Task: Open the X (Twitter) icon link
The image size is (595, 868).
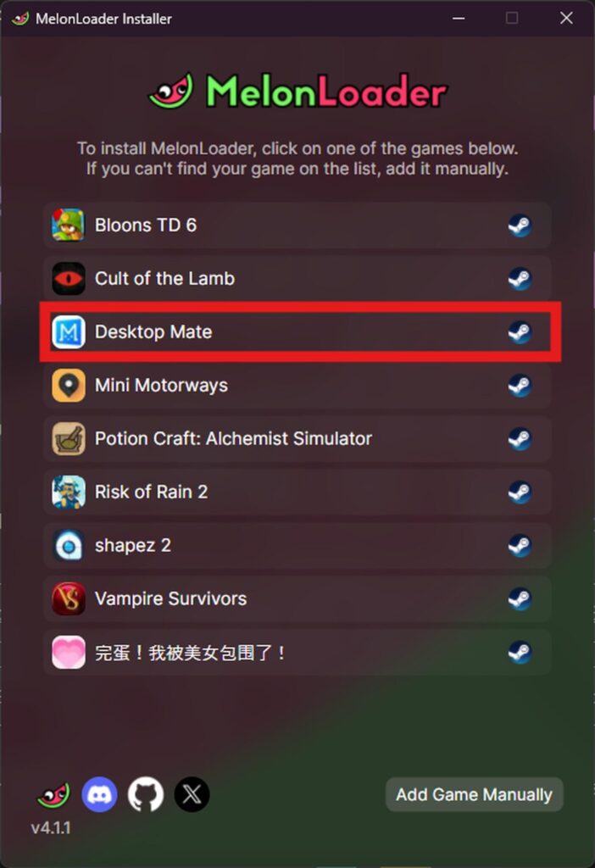Action: click(x=192, y=794)
